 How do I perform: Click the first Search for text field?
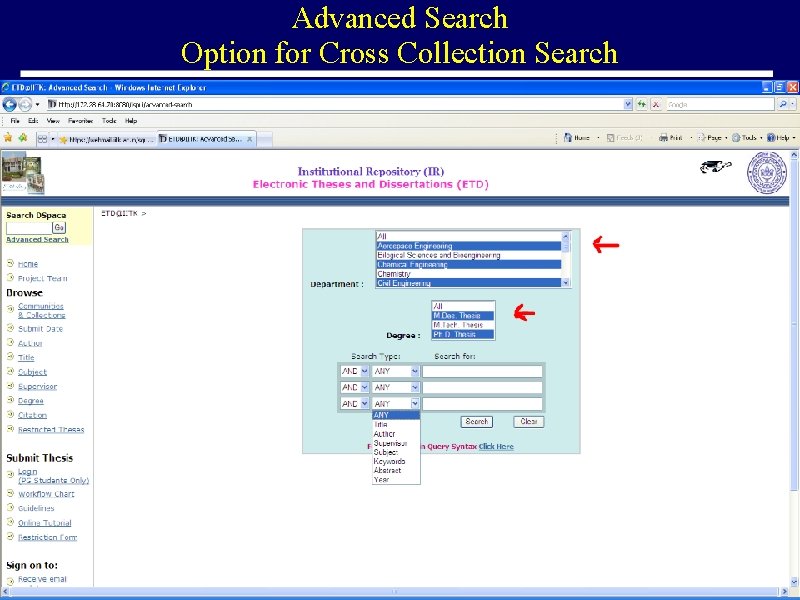coord(483,371)
